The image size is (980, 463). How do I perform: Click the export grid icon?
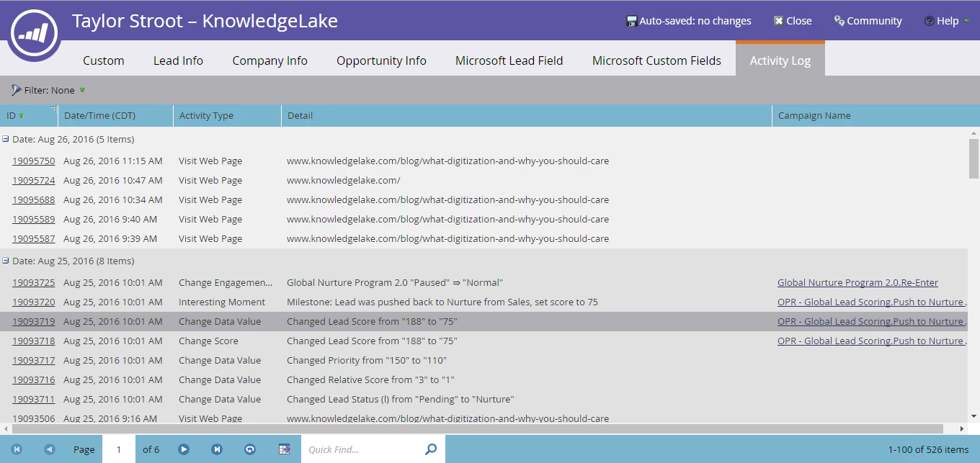coord(285,449)
